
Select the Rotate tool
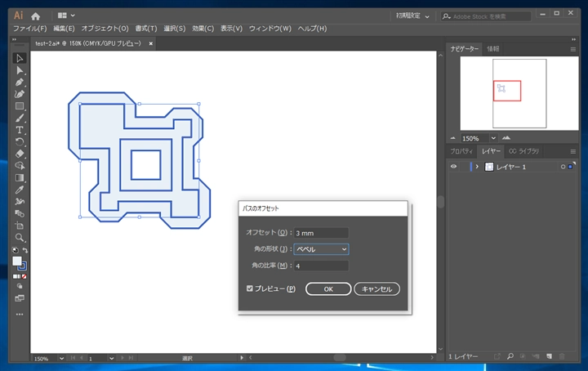(20, 142)
